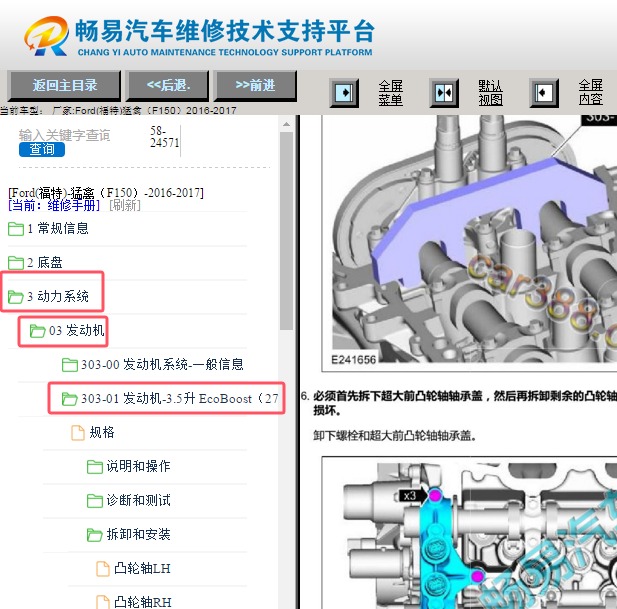The width and height of the screenshot is (617, 609).
Task: Click document icon beside 规格
Action: [78, 433]
